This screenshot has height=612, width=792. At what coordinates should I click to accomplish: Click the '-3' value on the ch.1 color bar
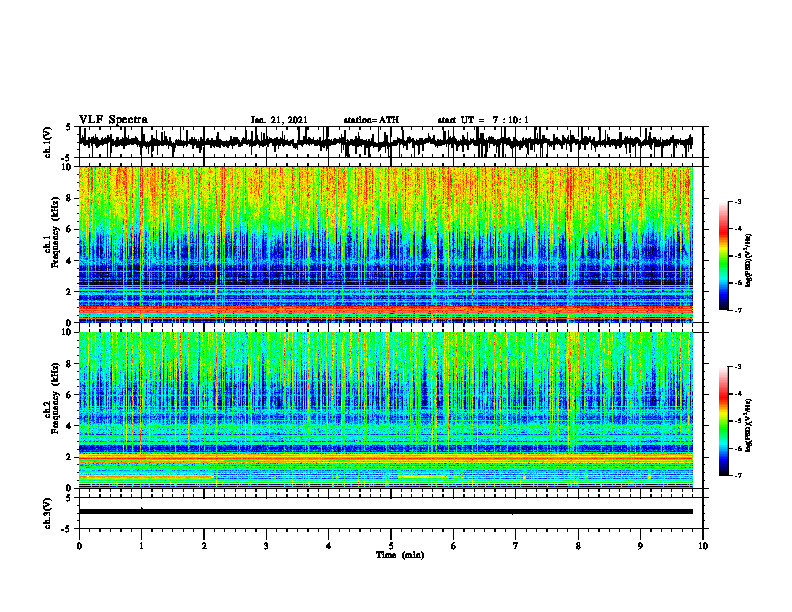coord(737,202)
